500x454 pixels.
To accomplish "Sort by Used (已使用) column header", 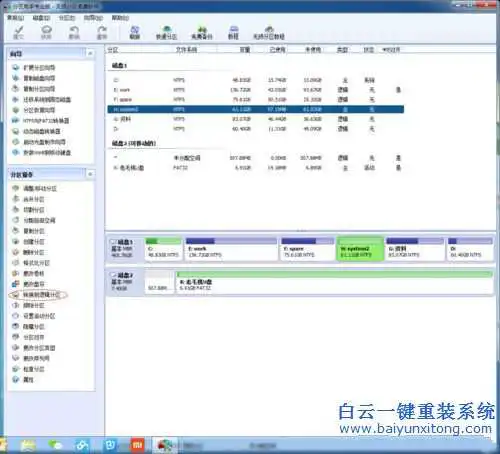I will pos(278,50).
